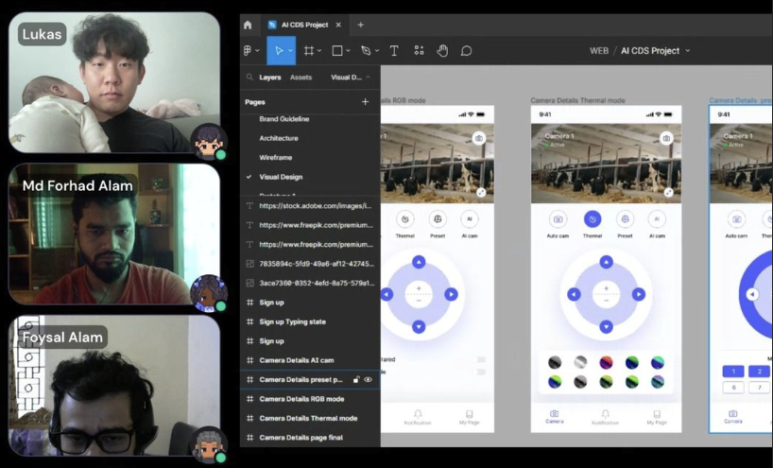
Task: Switch to the Layers tab
Action: (270, 77)
